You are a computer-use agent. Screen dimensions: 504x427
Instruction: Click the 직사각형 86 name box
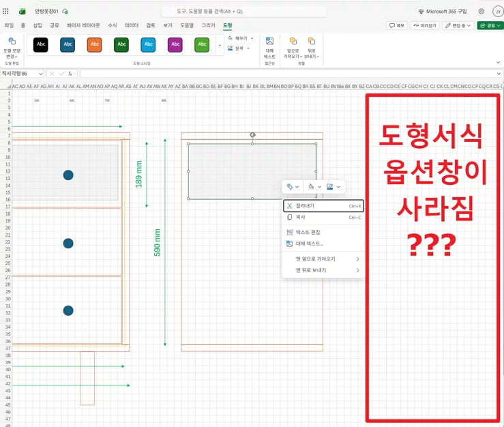(19, 74)
